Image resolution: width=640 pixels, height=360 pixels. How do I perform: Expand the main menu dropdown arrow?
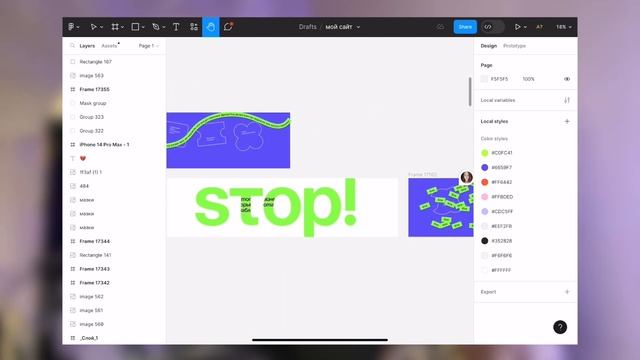click(x=78, y=27)
